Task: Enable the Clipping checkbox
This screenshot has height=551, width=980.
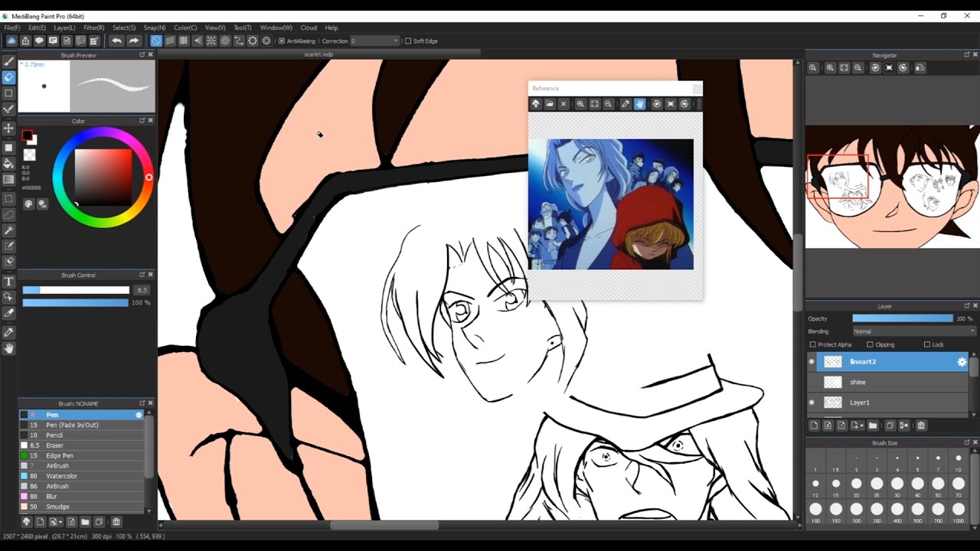Action: click(870, 344)
